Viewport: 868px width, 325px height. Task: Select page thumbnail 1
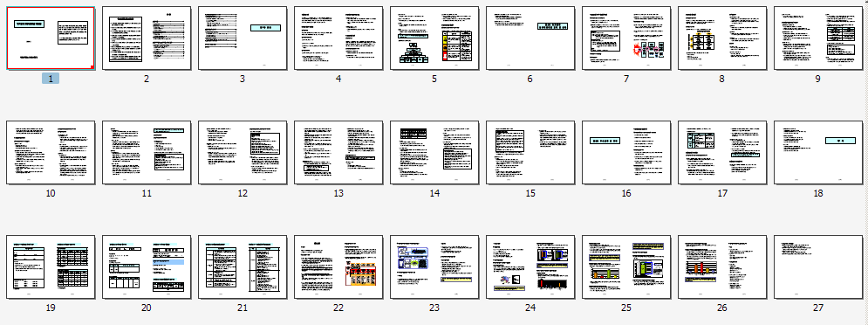click(51, 38)
